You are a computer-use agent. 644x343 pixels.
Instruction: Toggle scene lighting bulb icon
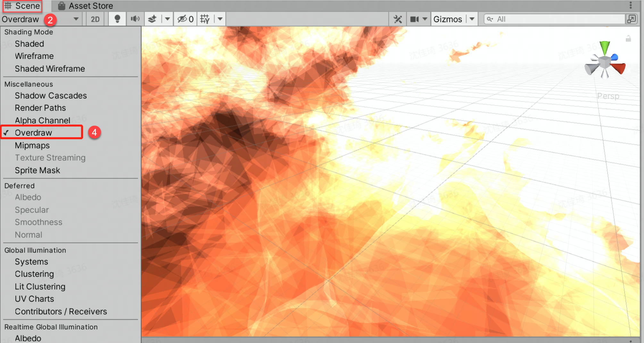click(117, 19)
